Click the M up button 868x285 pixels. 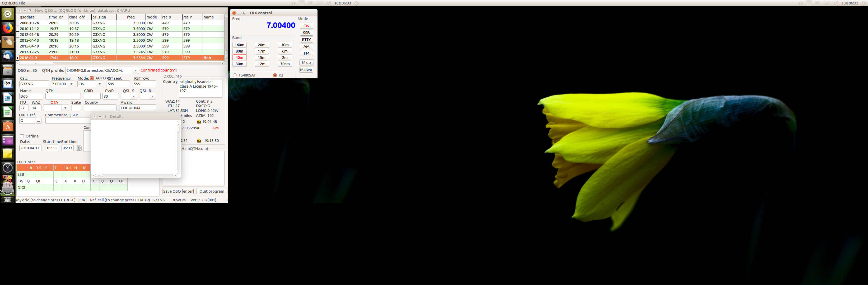(306, 63)
